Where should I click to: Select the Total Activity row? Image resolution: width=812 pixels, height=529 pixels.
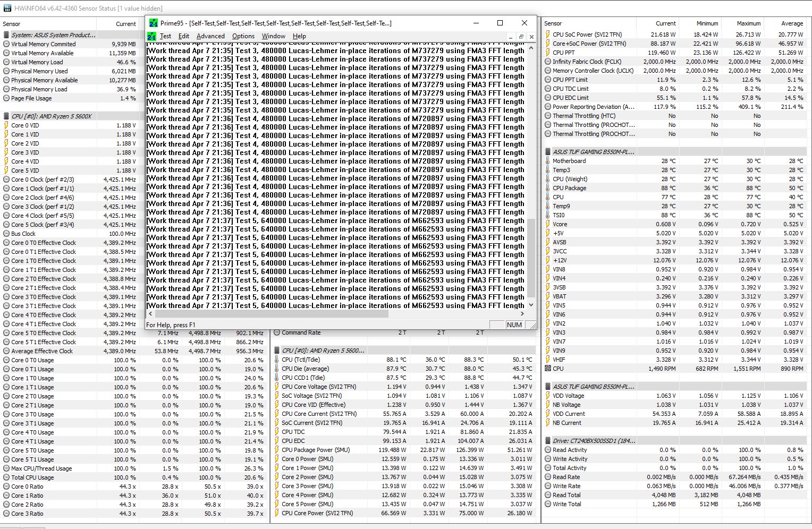675,468
